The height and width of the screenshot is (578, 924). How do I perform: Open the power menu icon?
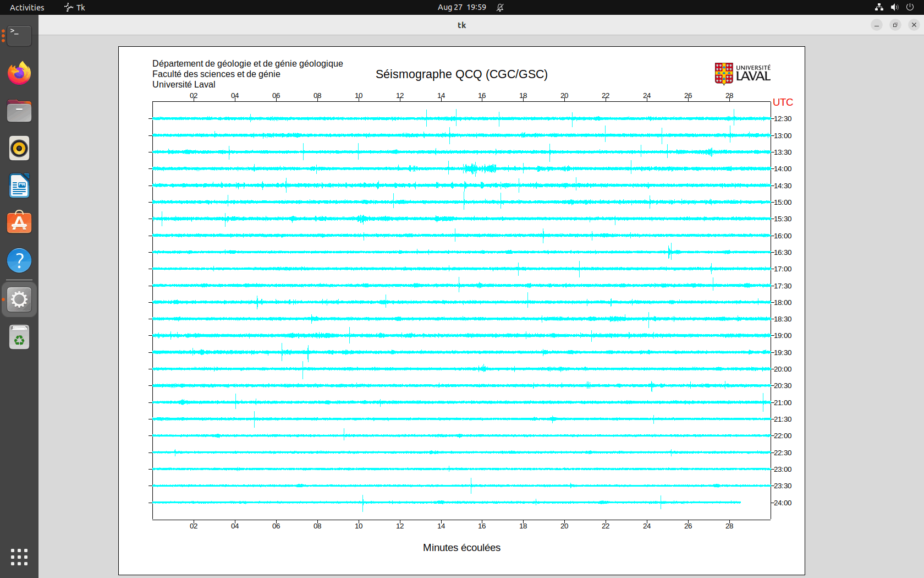click(x=910, y=7)
